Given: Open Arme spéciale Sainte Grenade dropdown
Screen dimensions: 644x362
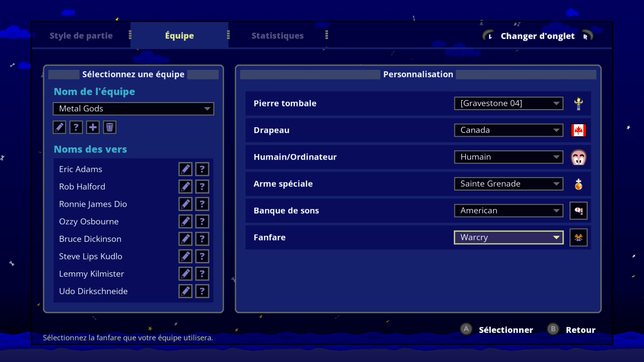Looking at the screenshot, I should point(509,184).
